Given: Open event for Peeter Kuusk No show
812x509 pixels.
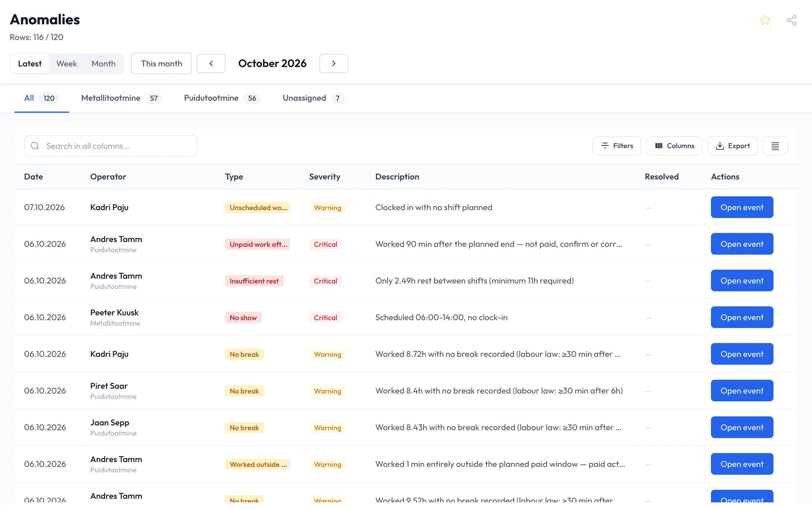Looking at the screenshot, I should pos(742,318).
